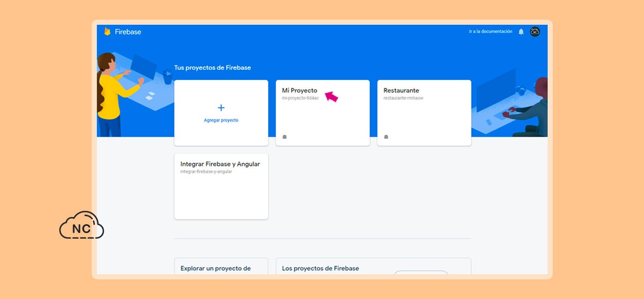Open the Restaurante project
The width and height of the screenshot is (644, 299).
(424, 113)
